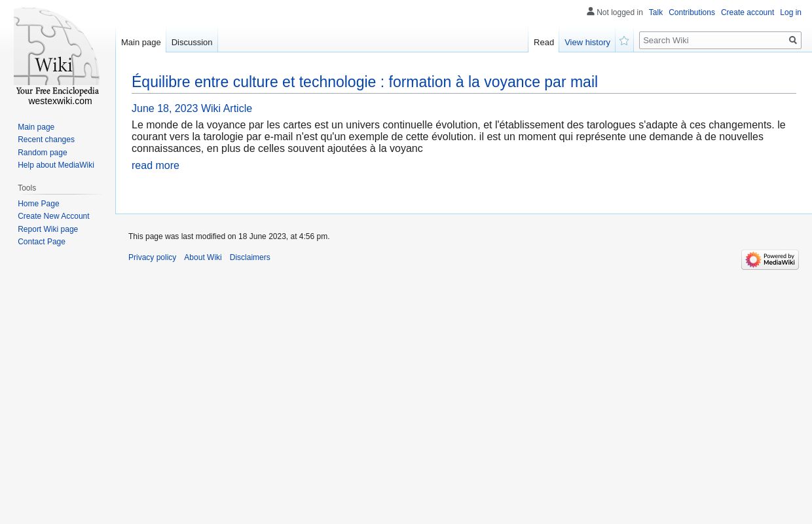Visit a Random page
Image resolution: width=812 pixels, height=524 pixels.
(x=42, y=152)
